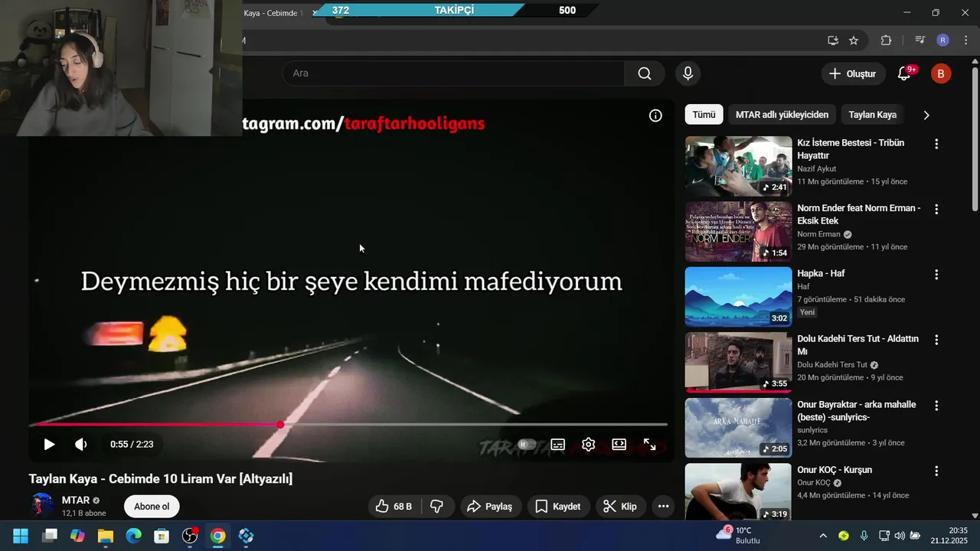
Task: Click the Norm Erman channel name
Action: tap(818, 234)
